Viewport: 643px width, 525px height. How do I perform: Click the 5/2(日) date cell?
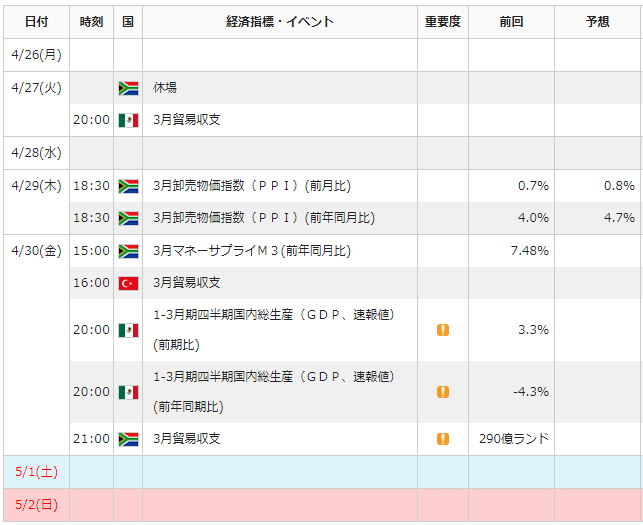[x=36, y=504]
